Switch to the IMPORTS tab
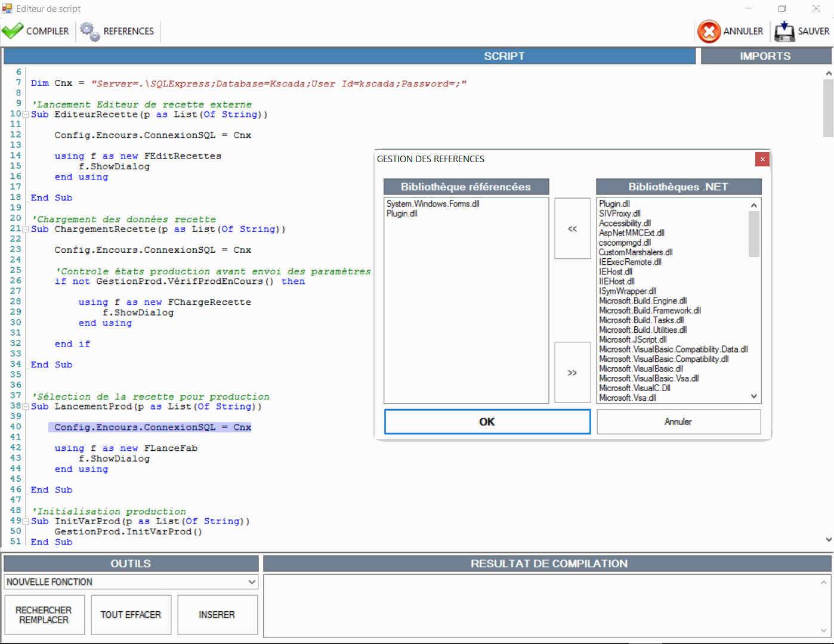Screen dimensions: 834x644 (x=765, y=56)
